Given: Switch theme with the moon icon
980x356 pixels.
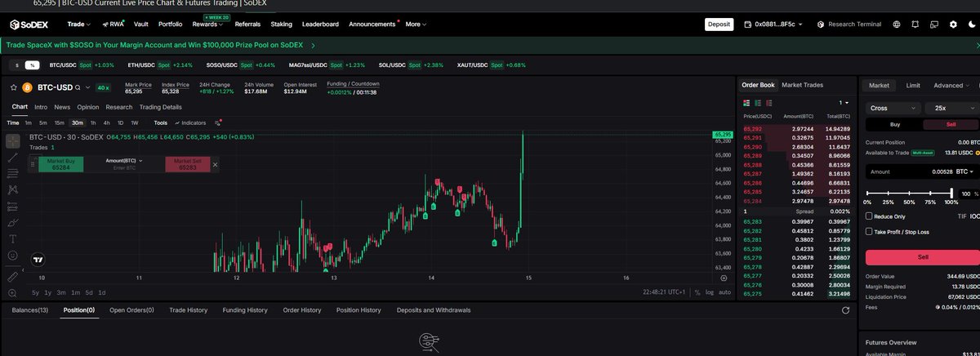Looking at the screenshot, I should pyautogui.click(x=971, y=24).
